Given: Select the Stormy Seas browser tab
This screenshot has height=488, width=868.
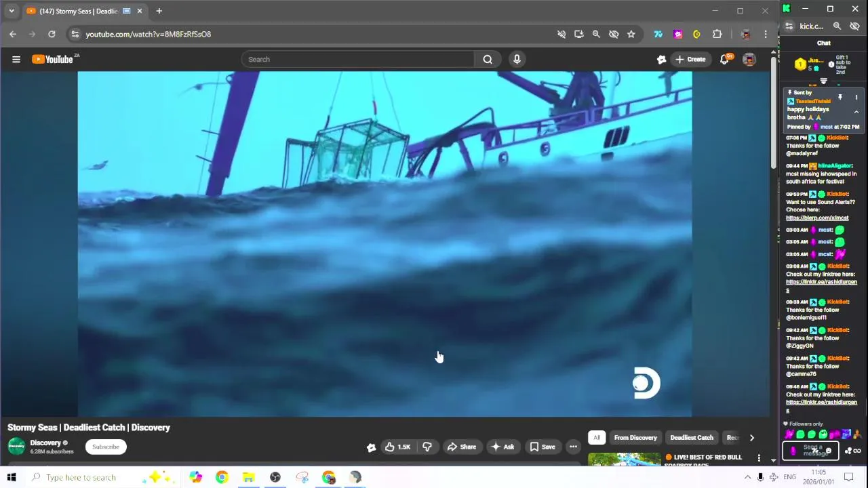Looking at the screenshot, I should click(x=84, y=11).
